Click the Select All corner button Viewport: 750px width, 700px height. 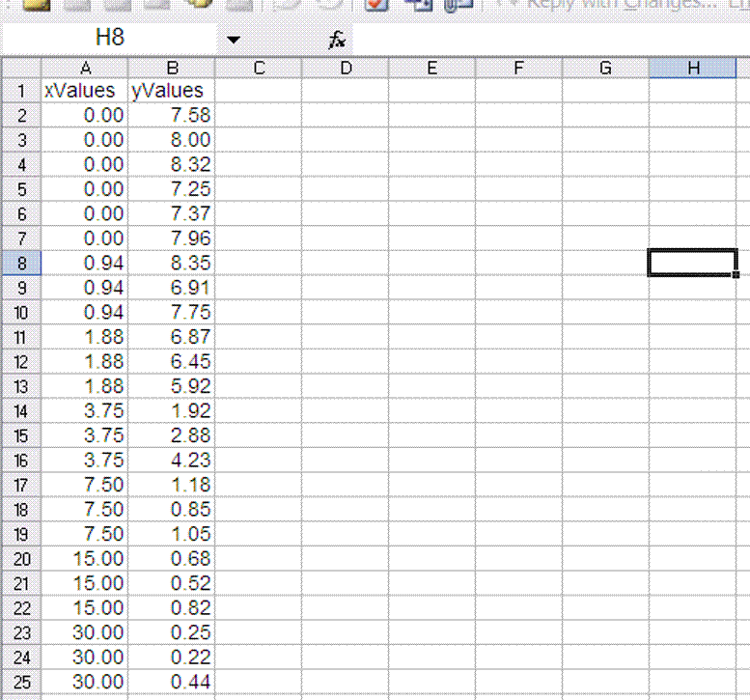point(20,68)
